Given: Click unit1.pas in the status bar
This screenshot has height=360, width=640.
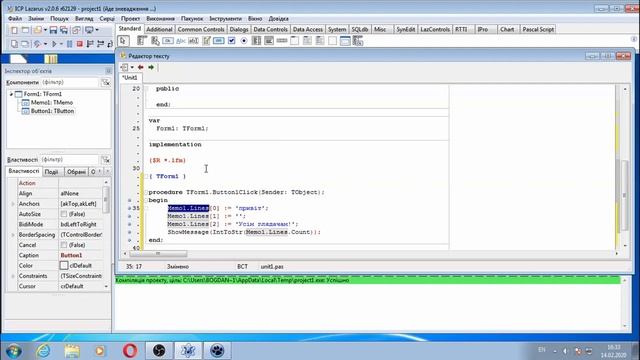Looking at the screenshot, I should coord(272,267).
